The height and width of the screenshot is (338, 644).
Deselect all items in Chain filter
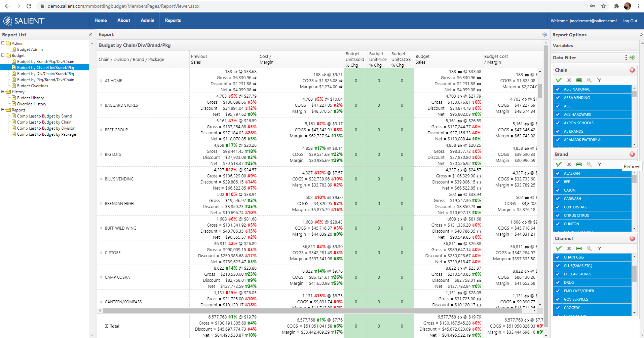pyautogui.click(x=569, y=80)
